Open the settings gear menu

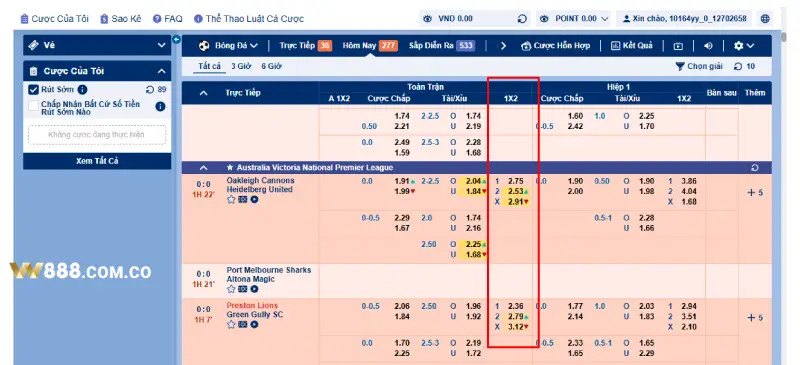tap(743, 45)
